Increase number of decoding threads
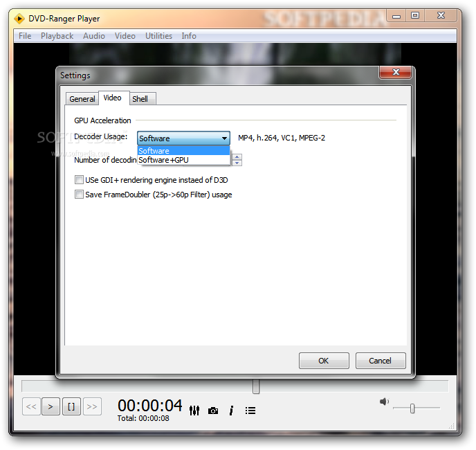The height and width of the screenshot is (450, 476). [x=237, y=156]
